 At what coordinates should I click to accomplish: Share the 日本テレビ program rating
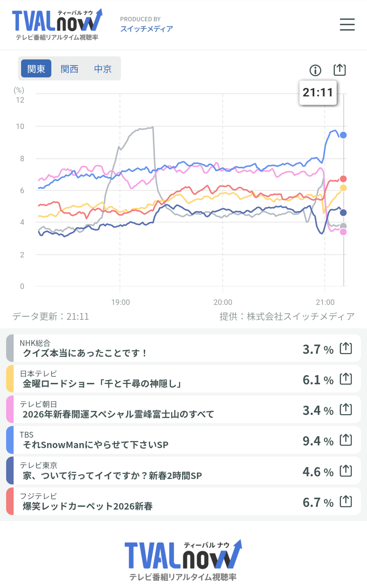346,379
